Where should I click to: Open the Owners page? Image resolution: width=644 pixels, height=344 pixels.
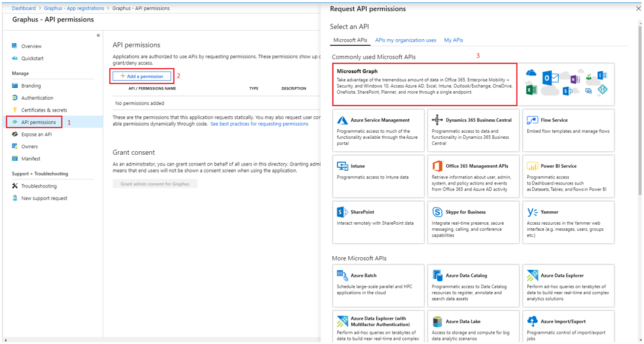tap(30, 146)
